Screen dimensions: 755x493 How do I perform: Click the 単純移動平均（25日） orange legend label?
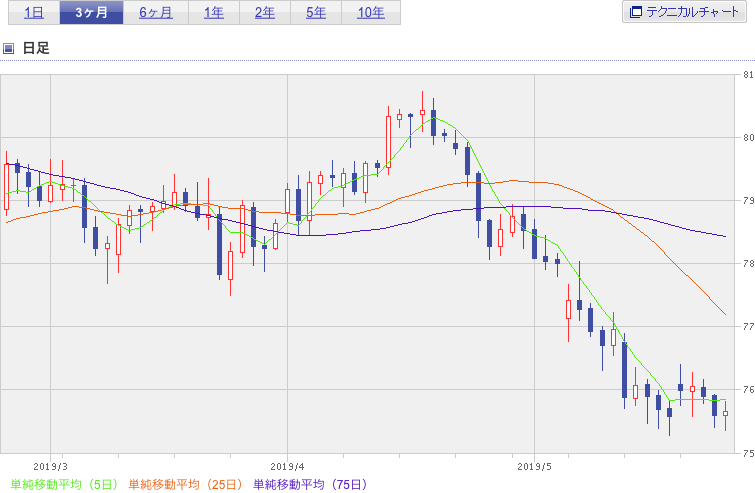pyautogui.click(x=185, y=484)
